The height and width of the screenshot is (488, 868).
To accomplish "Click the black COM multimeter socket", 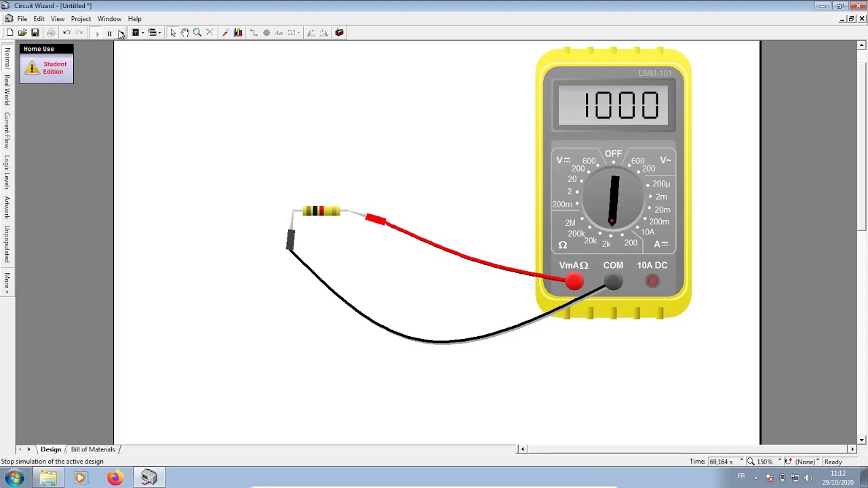I will [x=613, y=281].
